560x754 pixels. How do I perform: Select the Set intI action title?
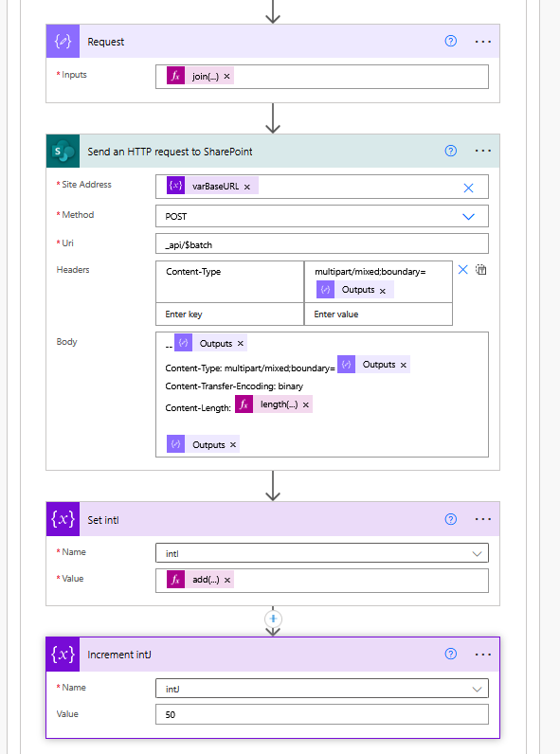click(x=103, y=520)
